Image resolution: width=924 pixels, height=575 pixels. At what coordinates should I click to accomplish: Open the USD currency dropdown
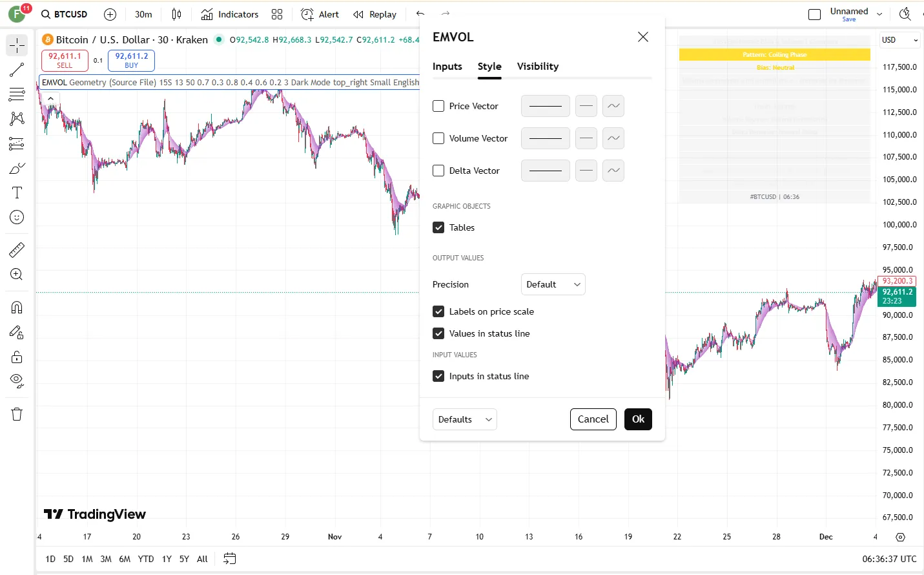coord(899,40)
